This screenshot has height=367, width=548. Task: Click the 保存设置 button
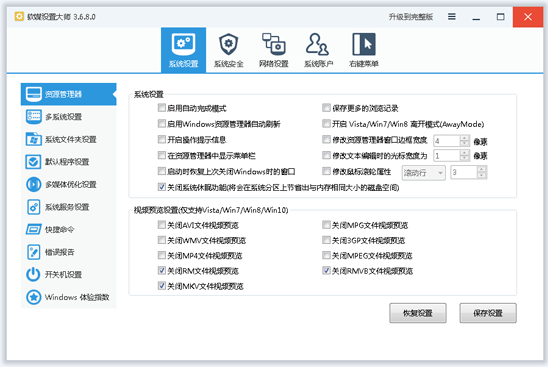[488, 313]
